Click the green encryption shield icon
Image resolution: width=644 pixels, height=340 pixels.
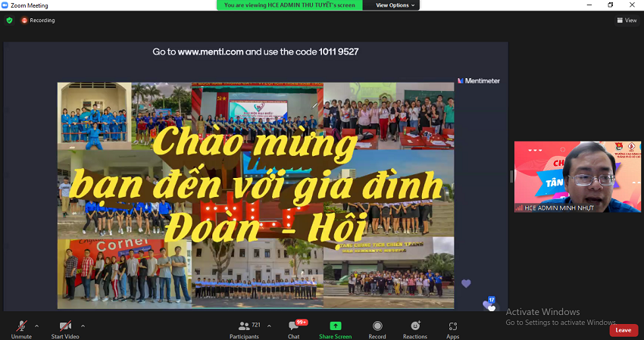tap(9, 20)
